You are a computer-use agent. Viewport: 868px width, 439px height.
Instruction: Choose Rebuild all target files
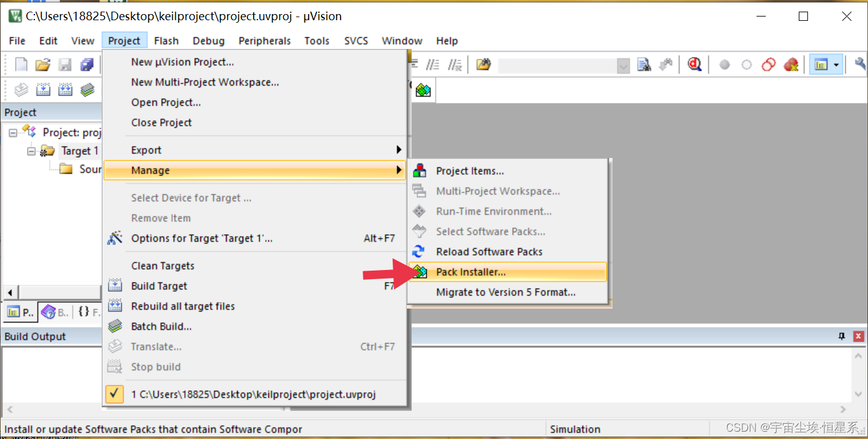coord(254,306)
